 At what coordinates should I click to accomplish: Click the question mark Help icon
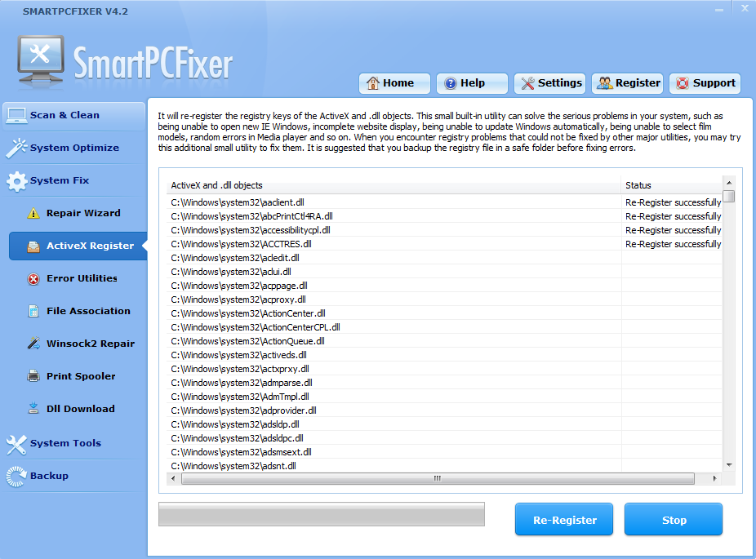pyautogui.click(x=451, y=83)
